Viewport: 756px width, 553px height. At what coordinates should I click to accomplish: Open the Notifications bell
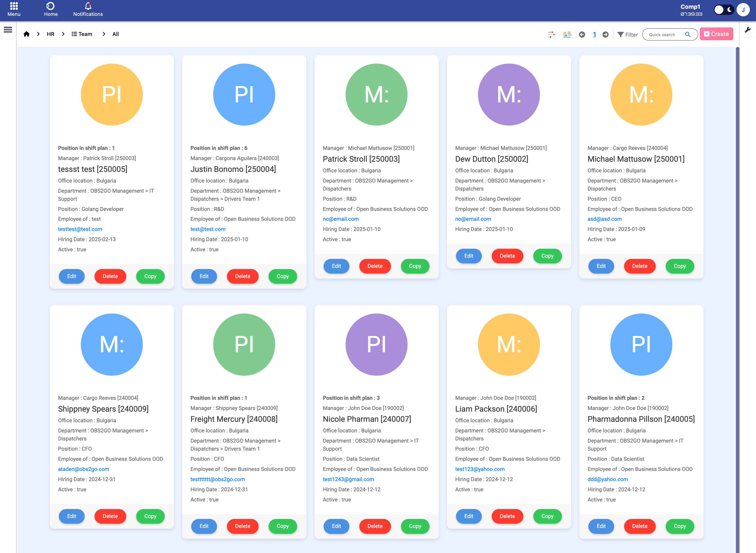click(88, 9)
